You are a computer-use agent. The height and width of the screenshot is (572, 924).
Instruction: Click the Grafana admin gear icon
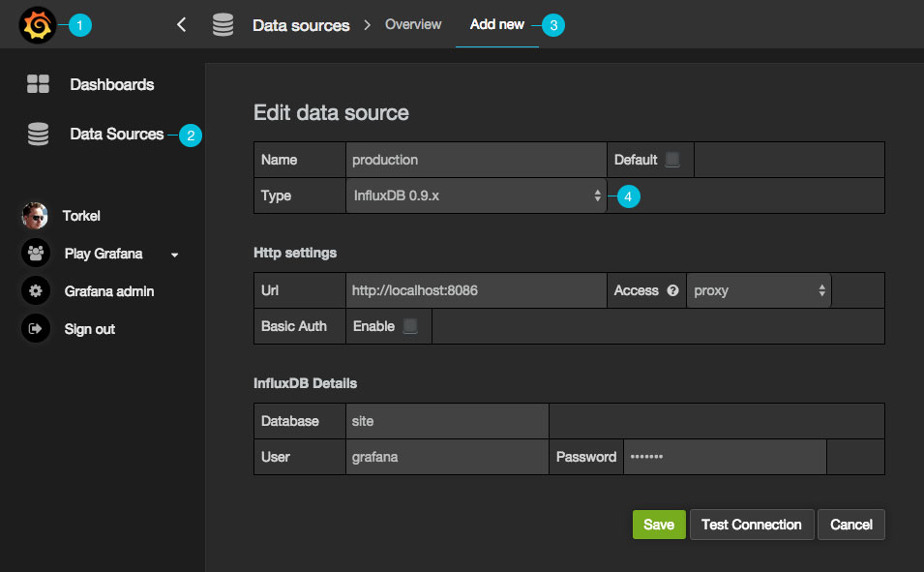(x=35, y=291)
